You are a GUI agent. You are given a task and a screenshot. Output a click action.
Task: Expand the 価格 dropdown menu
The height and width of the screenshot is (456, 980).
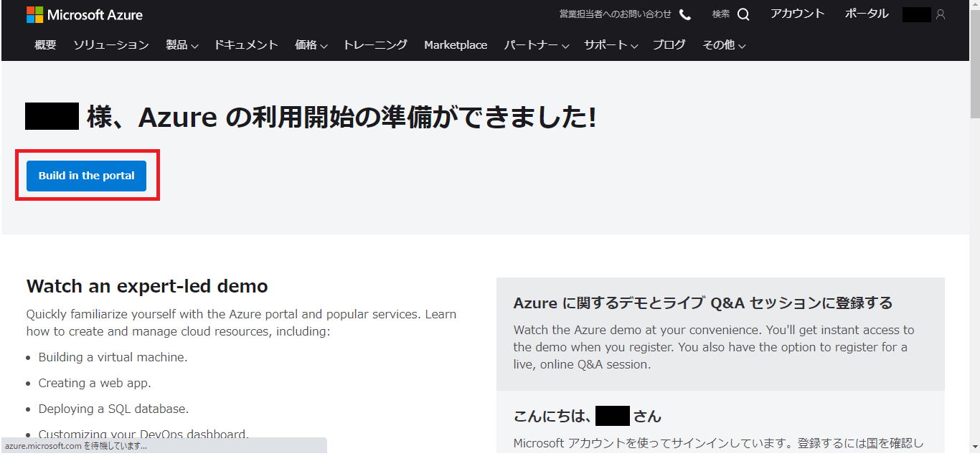pos(311,44)
